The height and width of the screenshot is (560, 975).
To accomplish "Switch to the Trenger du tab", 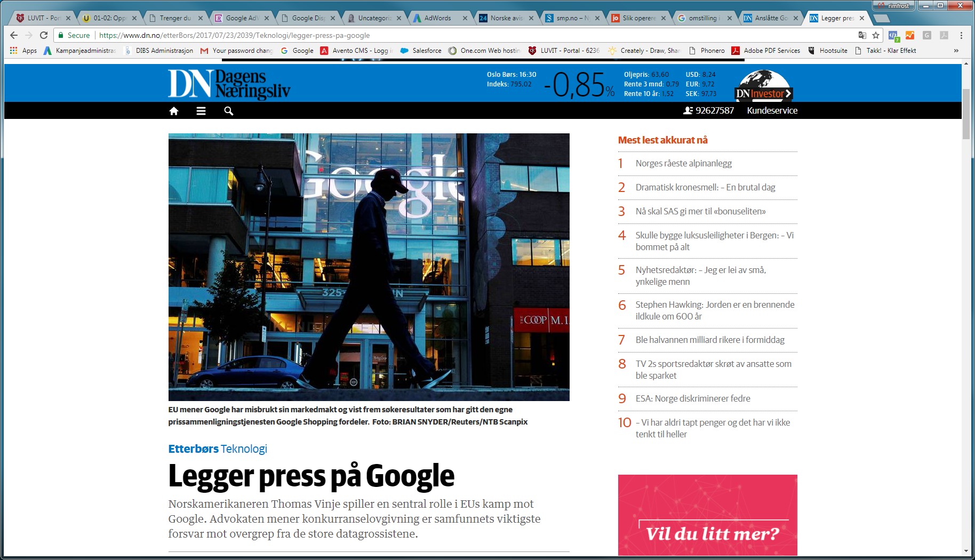I will point(175,18).
